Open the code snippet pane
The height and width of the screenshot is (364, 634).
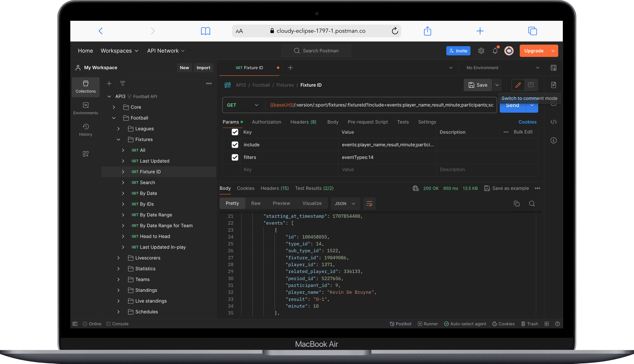pos(554,122)
